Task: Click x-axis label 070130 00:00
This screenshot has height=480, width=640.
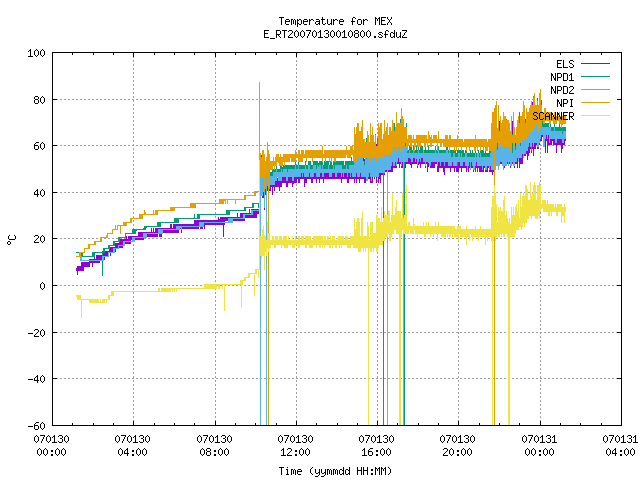Action: point(51,446)
